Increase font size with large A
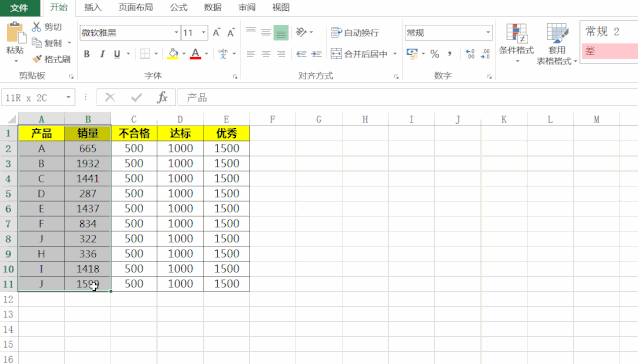638x364 pixels. click(x=216, y=33)
